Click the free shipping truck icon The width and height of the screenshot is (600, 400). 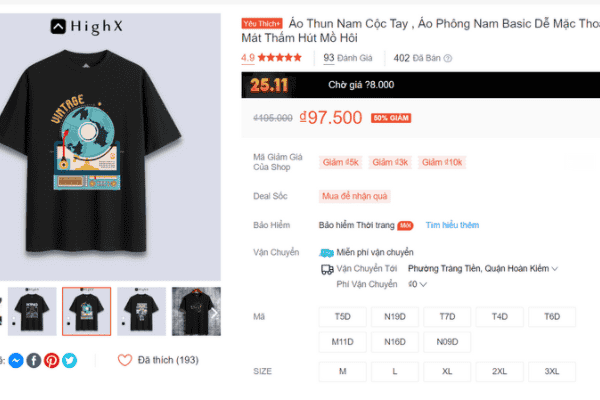tap(325, 252)
